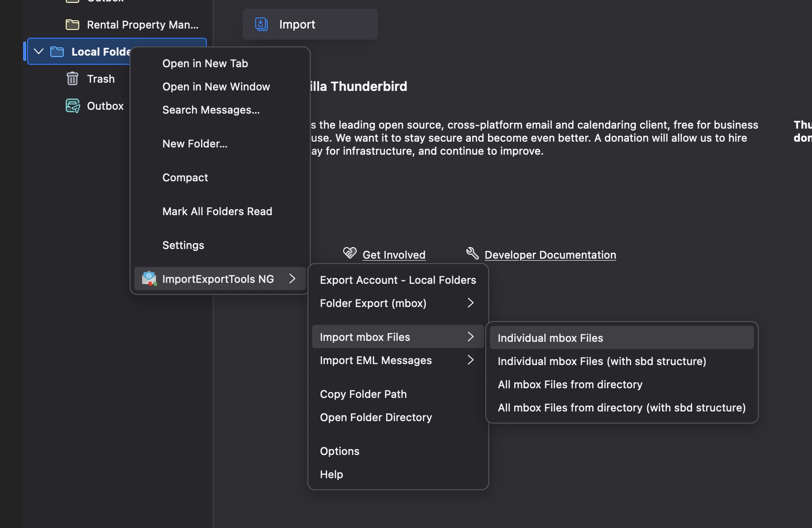Open ImportExportTools Options entry
The image size is (812, 528).
398,451
